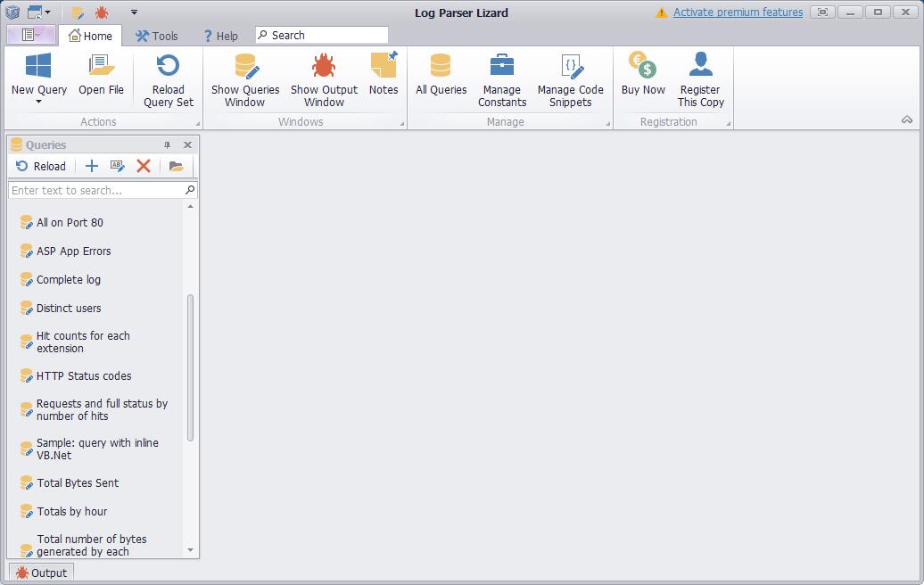Open a file with Open File

click(x=101, y=74)
